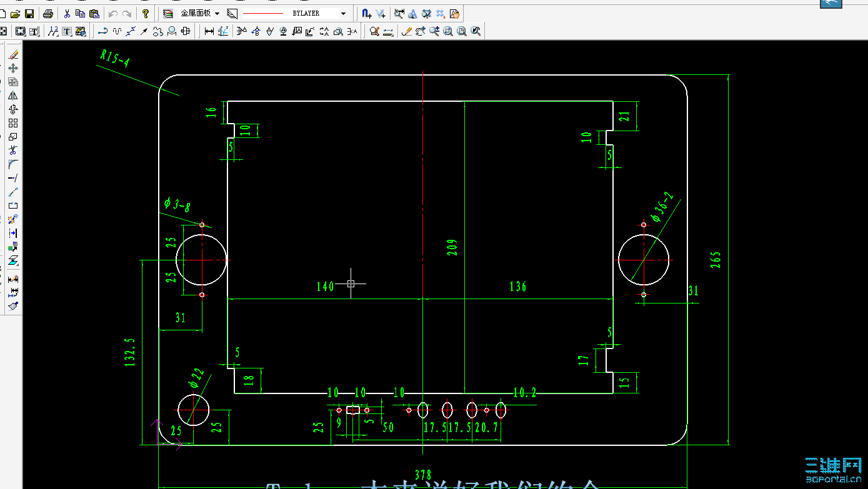Select the Scale tool with overlapping squares
This screenshot has height=489, width=868.
(x=13, y=137)
